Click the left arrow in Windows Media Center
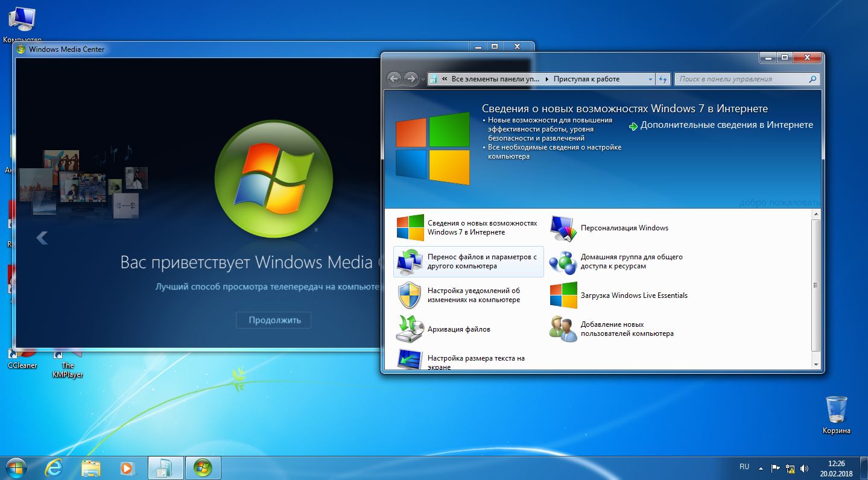The height and width of the screenshot is (480, 868). (x=42, y=238)
